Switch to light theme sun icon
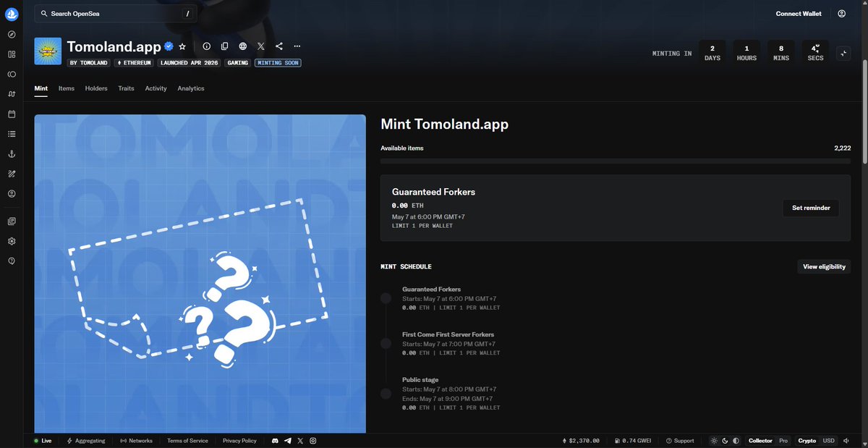Screen dimensions: 868x448 715,441
